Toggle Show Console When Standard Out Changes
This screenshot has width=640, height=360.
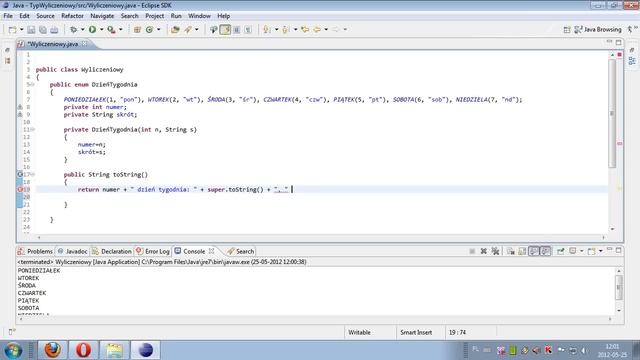[533, 251]
